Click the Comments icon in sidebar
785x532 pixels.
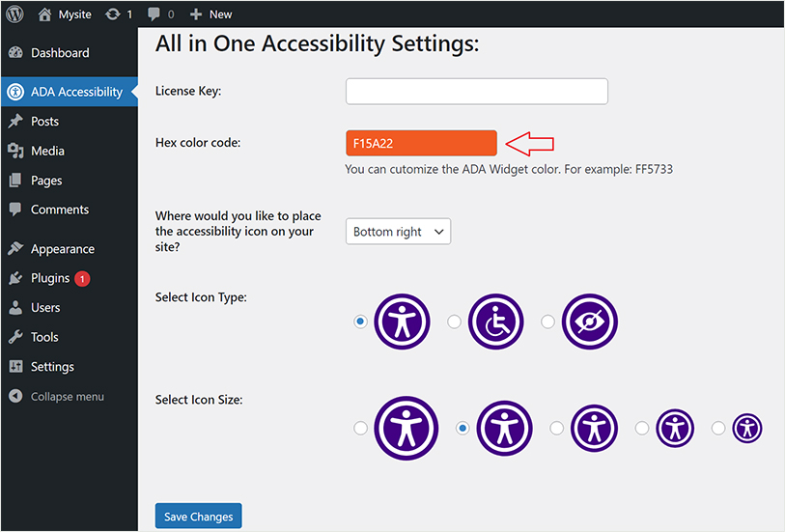[x=15, y=210]
